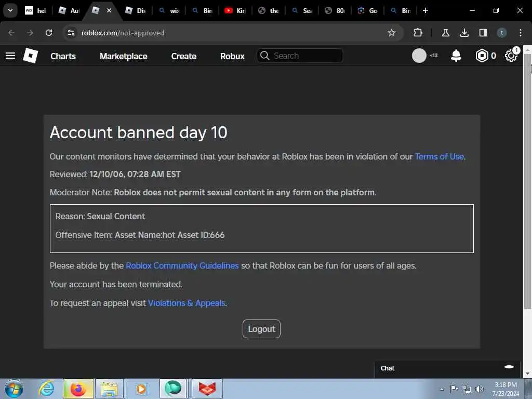This screenshot has height=399, width=532.
Task: Open the browser downloads icon
Action: click(464, 33)
